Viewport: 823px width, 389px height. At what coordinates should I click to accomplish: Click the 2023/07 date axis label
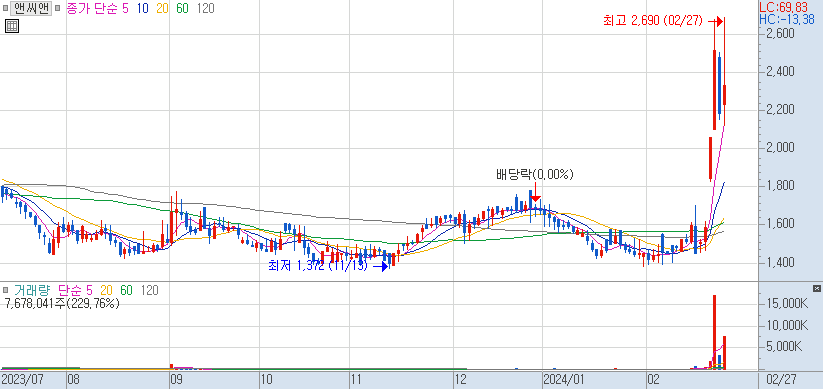coord(23,379)
